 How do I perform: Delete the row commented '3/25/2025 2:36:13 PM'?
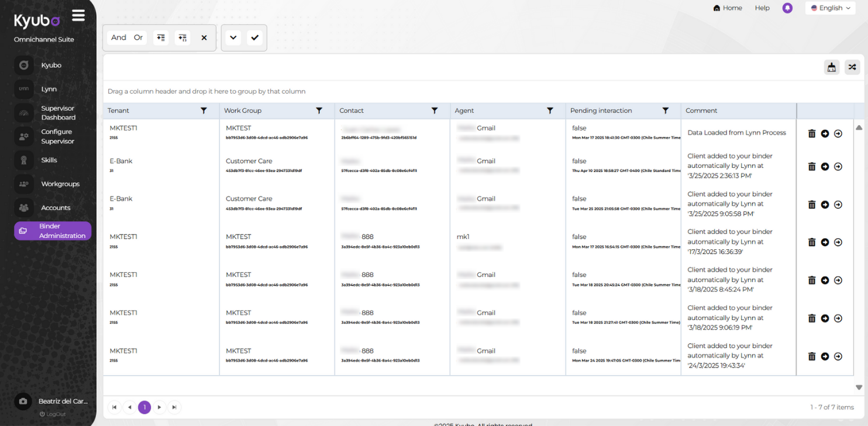[812, 166]
